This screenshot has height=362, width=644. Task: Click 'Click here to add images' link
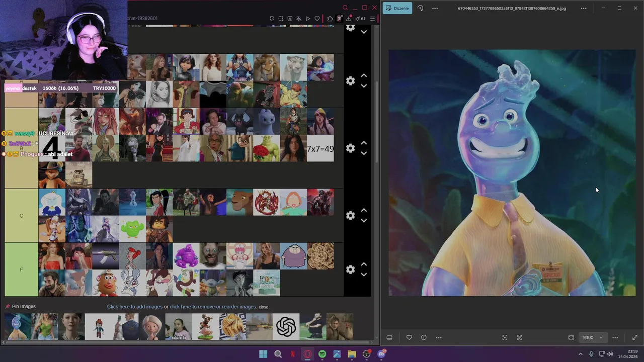tap(134, 307)
